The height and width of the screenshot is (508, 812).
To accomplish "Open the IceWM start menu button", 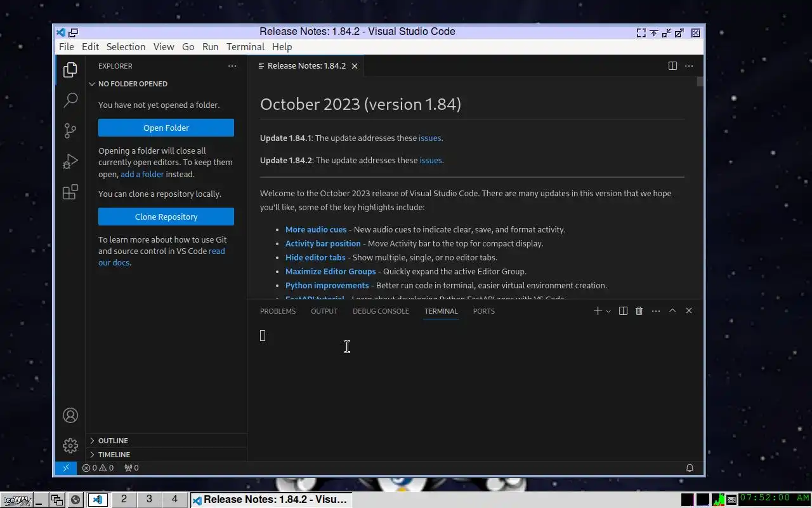I will coord(17,500).
